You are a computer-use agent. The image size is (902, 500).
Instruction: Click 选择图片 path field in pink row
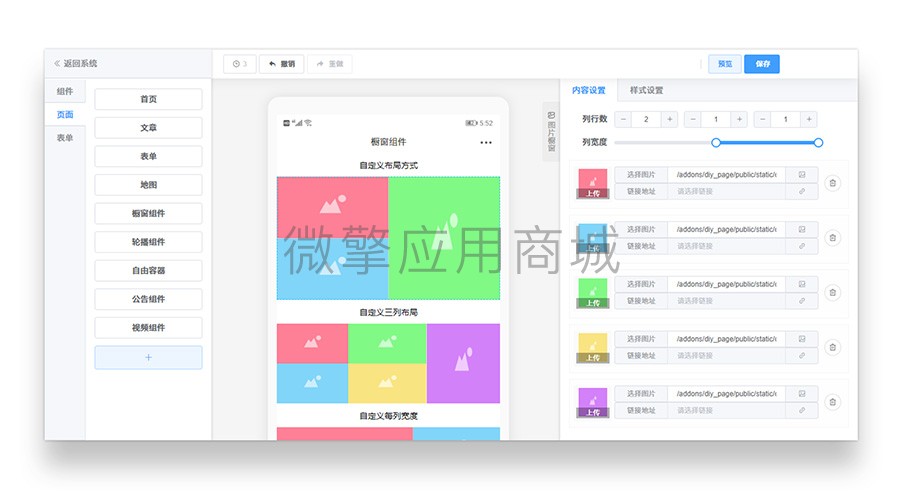click(x=727, y=174)
